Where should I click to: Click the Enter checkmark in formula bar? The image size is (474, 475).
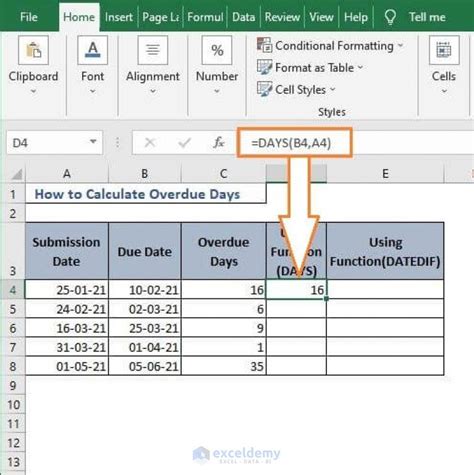[x=184, y=143]
